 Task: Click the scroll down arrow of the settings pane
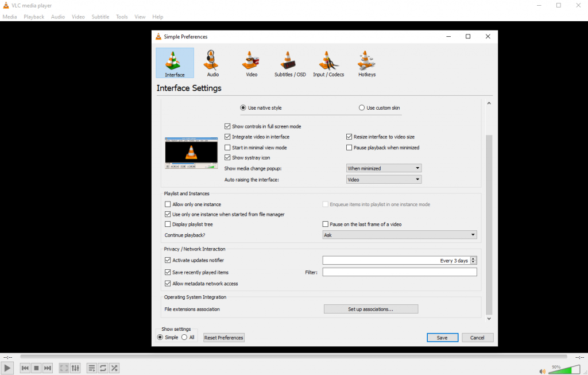pyautogui.click(x=489, y=318)
